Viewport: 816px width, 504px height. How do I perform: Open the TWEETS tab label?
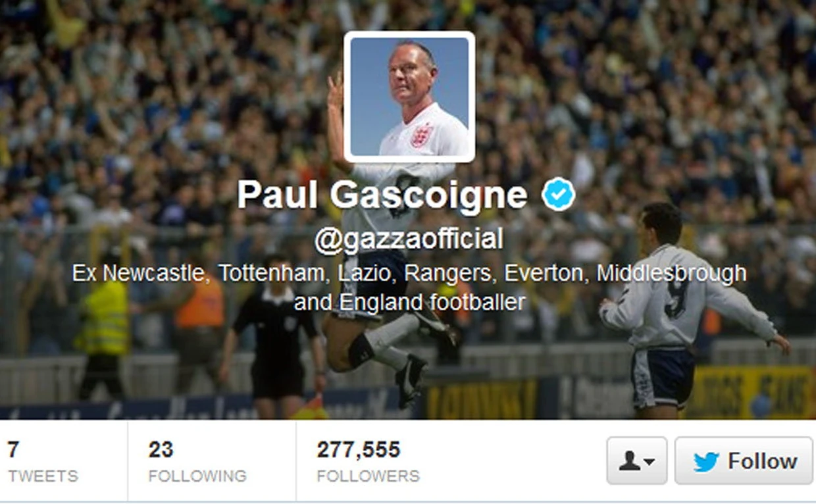(43, 476)
